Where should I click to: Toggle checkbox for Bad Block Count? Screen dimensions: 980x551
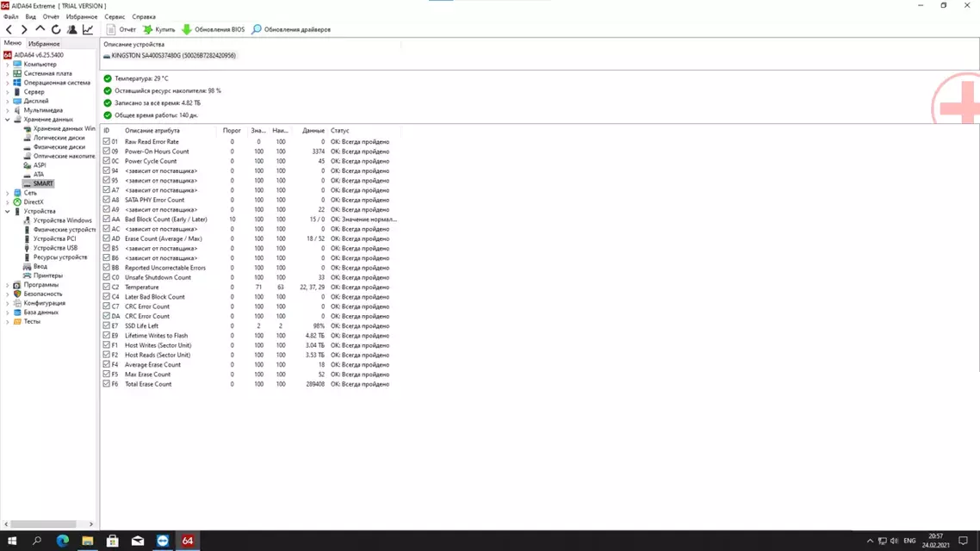pyautogui.click(x=106, y=220)
